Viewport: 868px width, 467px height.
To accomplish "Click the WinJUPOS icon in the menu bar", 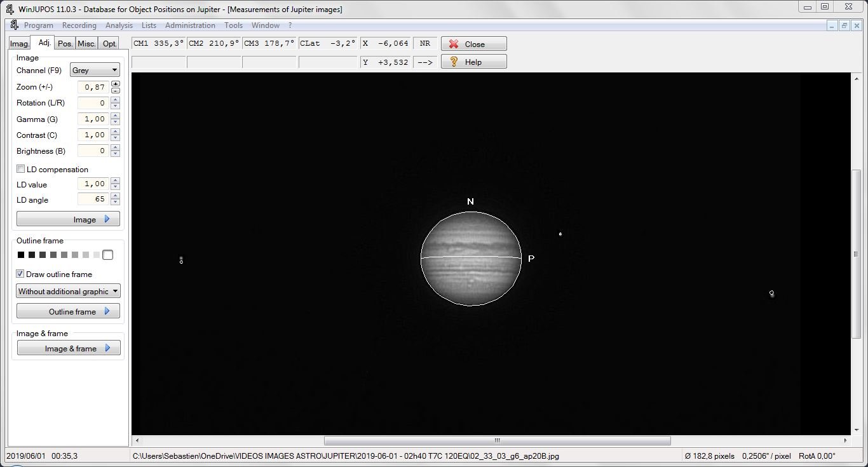I will click(x=14, y=25).
